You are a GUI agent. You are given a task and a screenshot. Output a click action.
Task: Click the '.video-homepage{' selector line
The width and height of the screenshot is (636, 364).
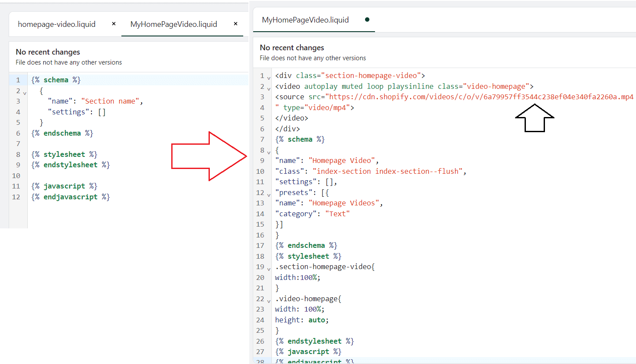click(308, 299)
